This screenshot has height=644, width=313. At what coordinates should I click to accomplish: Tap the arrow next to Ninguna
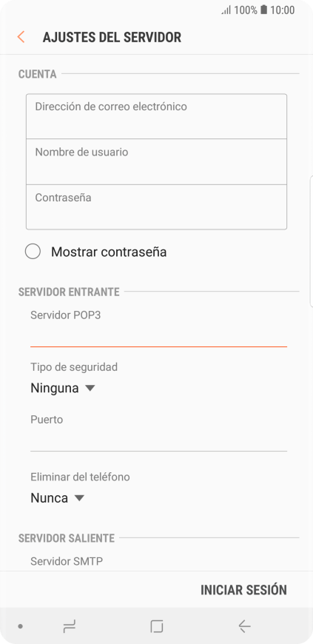point(90,388)
